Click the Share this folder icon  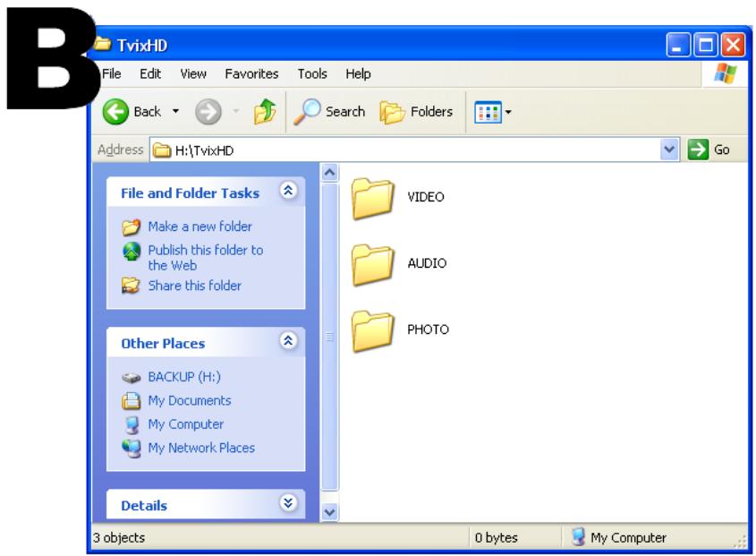132,286
